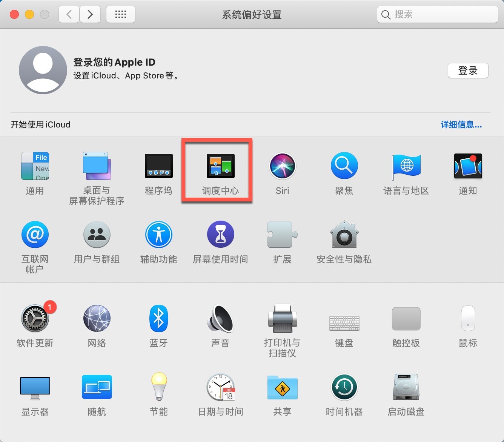Viewport: 504px width, 442px height.
Task: Minimize the 系统偏好设置 window
Action: point(29,15)
